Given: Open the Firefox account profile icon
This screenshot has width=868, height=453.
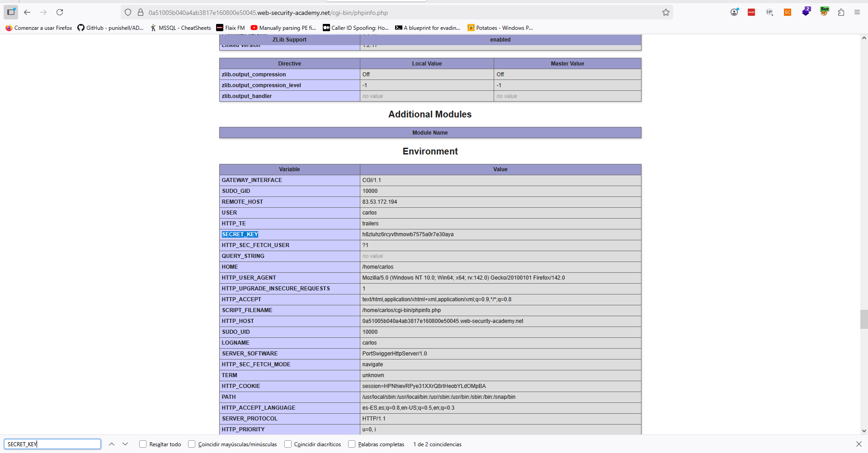Looking at the screenshot, I should pos(734,13).
